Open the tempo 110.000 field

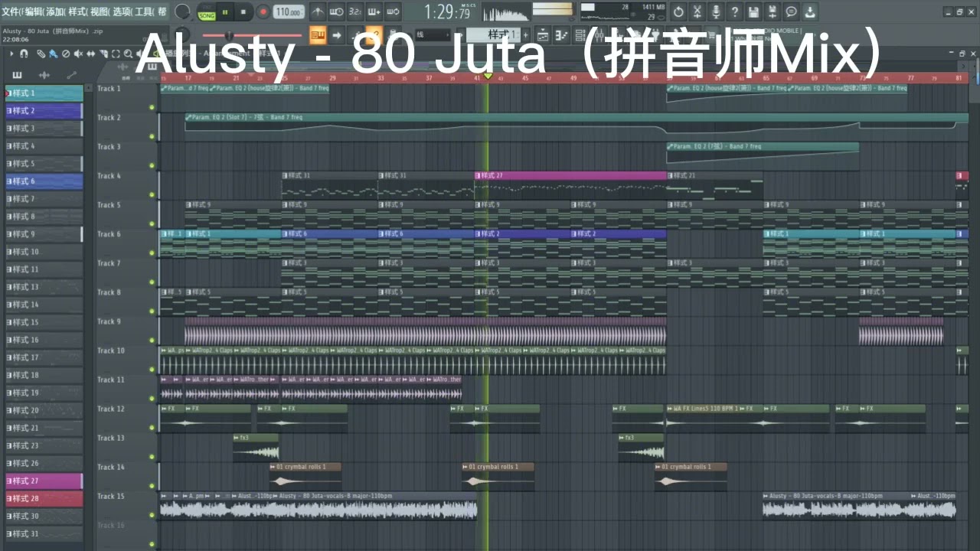289,12
